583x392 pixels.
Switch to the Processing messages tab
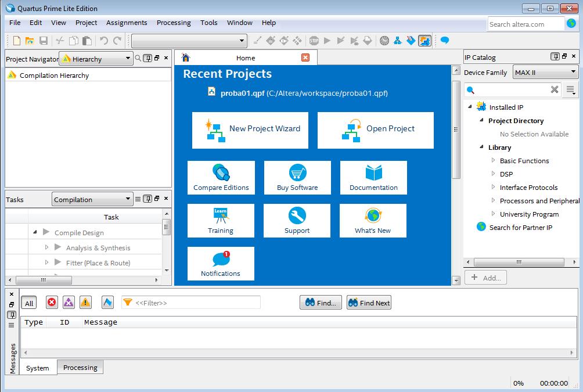click(x=80, y=367)
